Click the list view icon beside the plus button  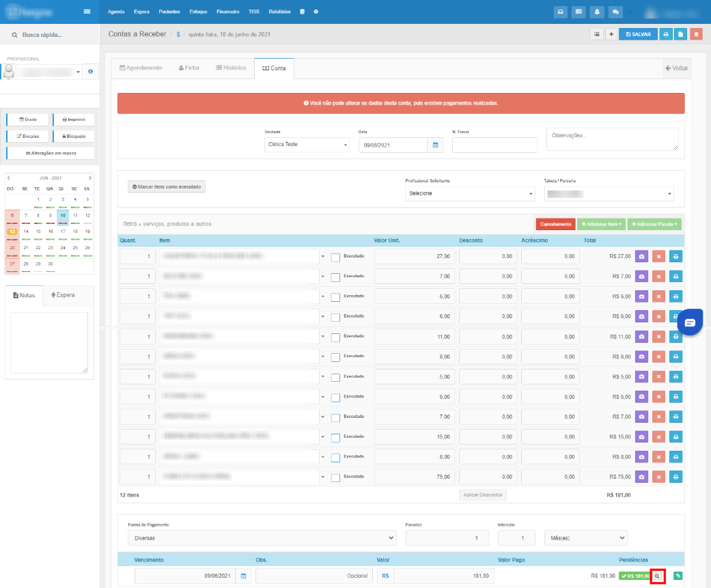(597, 34)
